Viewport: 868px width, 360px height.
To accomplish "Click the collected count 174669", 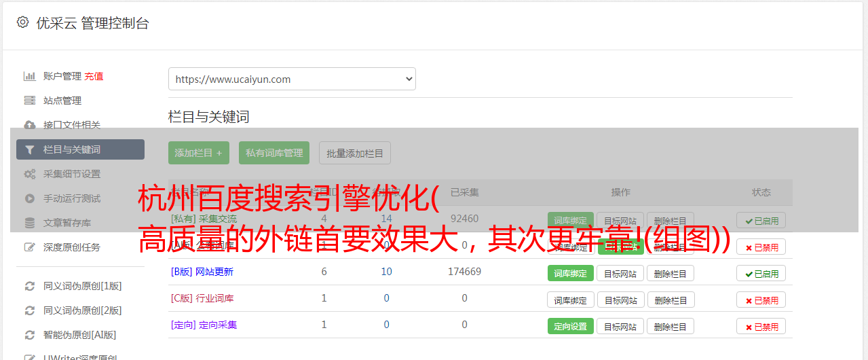I will tap(464, 272).
